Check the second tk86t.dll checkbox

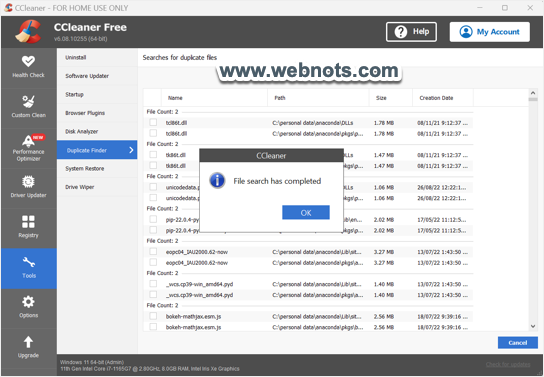pyautogui.click(x=153, y=165)
